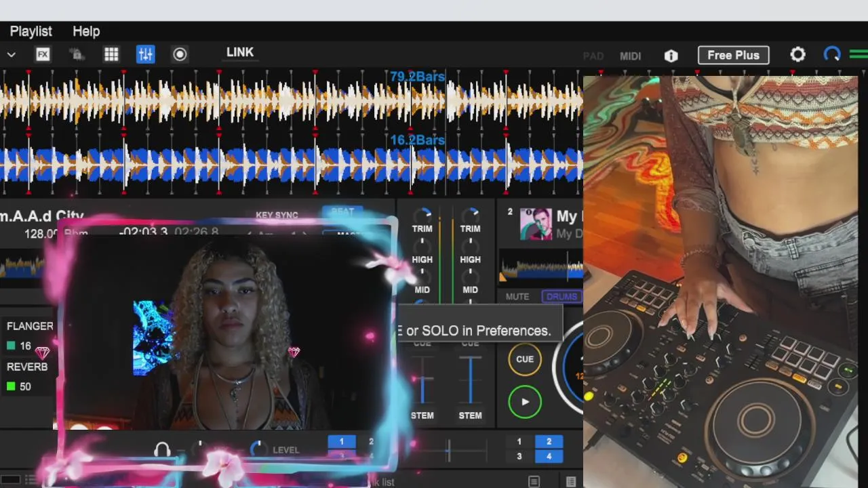868x488 pixels.
Task: Open the MIDI settings button
Action: [x=630, y=56]
